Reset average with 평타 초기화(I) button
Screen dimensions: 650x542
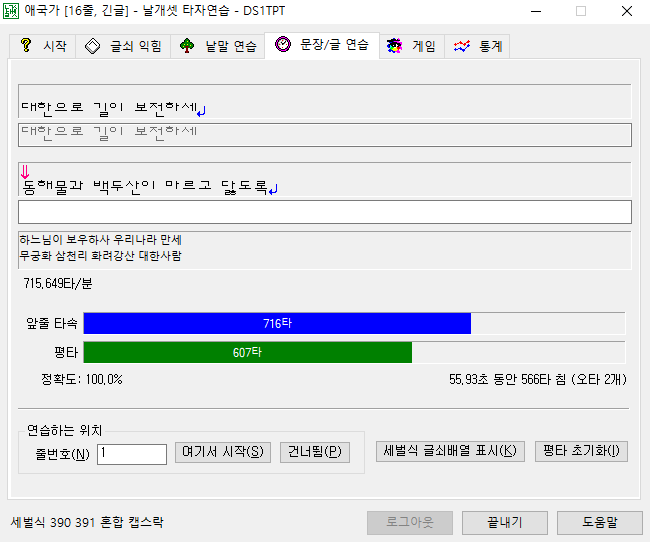(x=581, y=451)
